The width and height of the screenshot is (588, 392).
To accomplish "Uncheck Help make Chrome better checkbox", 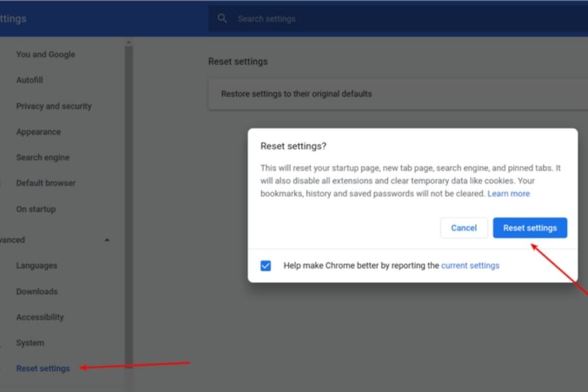I will 266,266.
